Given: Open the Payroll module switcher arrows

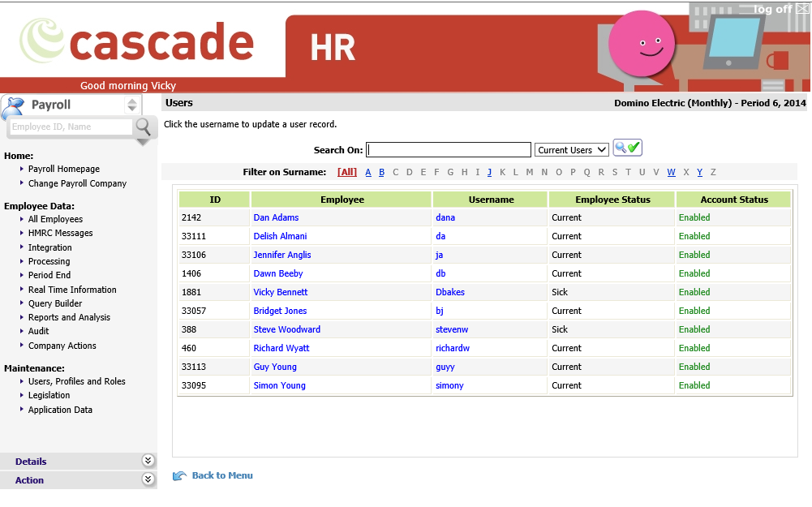Looking at the screenshot, I should (x=132, y=105).
